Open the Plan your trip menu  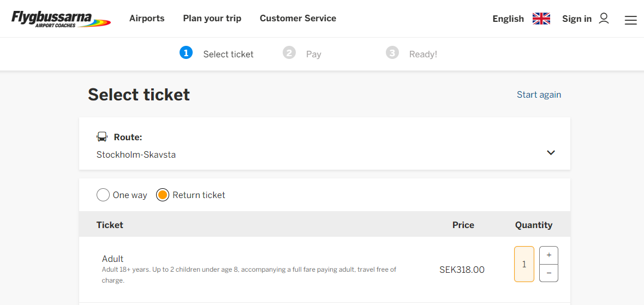212,19
